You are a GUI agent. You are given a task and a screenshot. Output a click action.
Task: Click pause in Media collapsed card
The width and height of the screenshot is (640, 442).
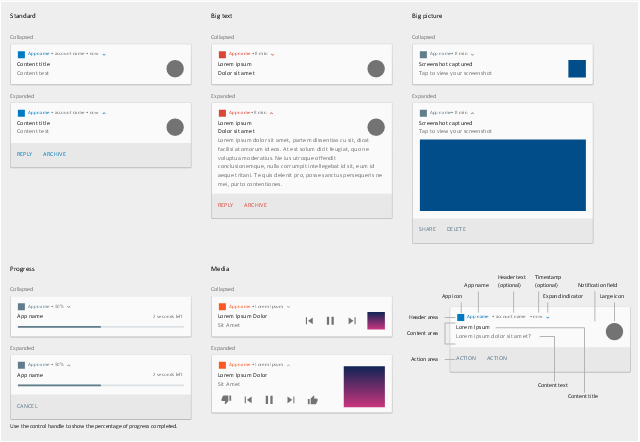pos(331,321)
